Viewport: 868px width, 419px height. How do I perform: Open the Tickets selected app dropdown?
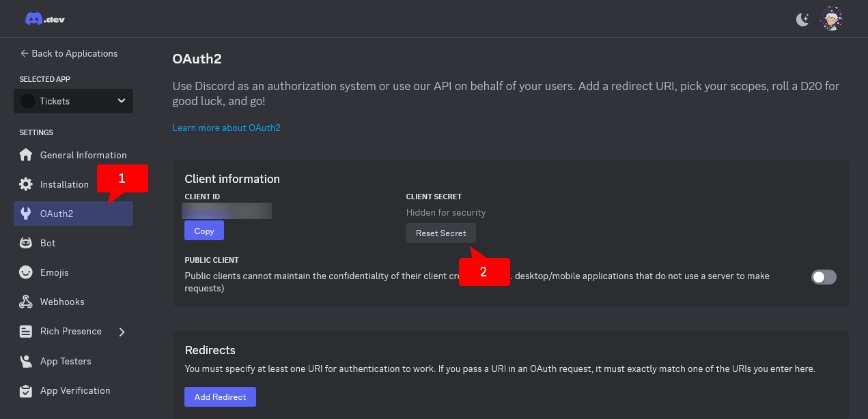[74, 101]
